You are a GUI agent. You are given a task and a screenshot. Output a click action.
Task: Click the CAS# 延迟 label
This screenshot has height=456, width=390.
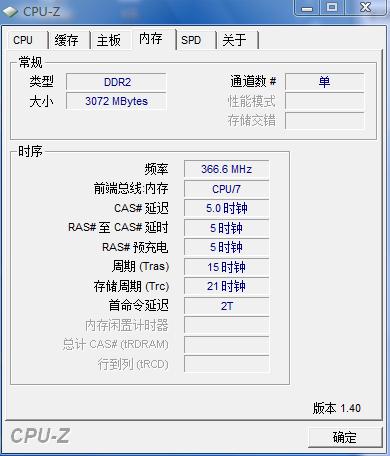141,208
